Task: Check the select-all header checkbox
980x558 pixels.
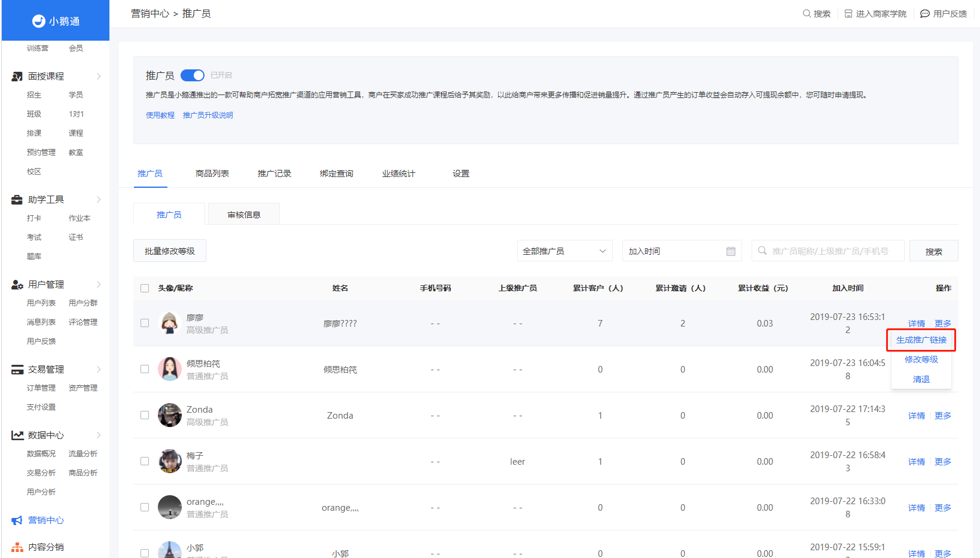Action: point(145,288)
